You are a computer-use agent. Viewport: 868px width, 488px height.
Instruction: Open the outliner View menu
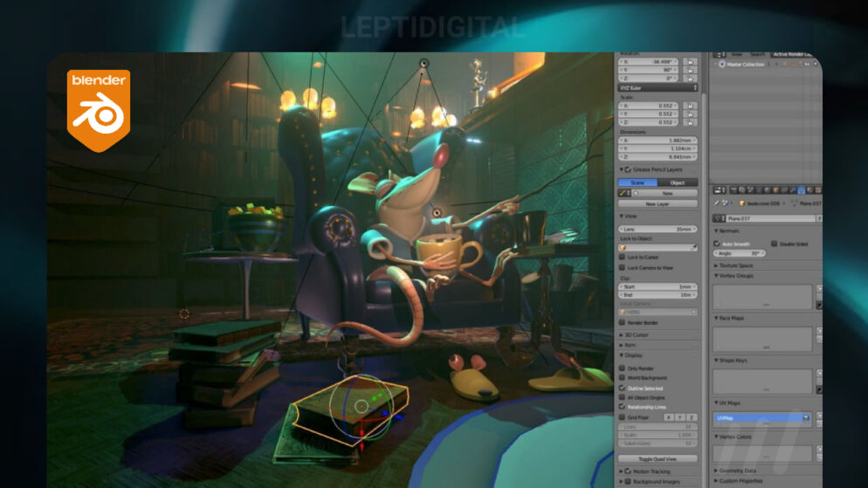coord(737,55)
